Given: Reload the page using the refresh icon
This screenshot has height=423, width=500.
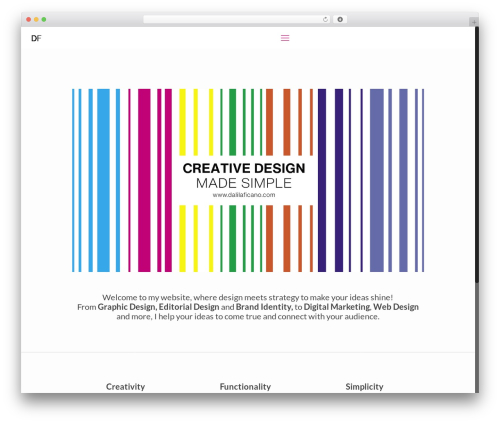Looking at the screenshot, I should click(325, 20).
